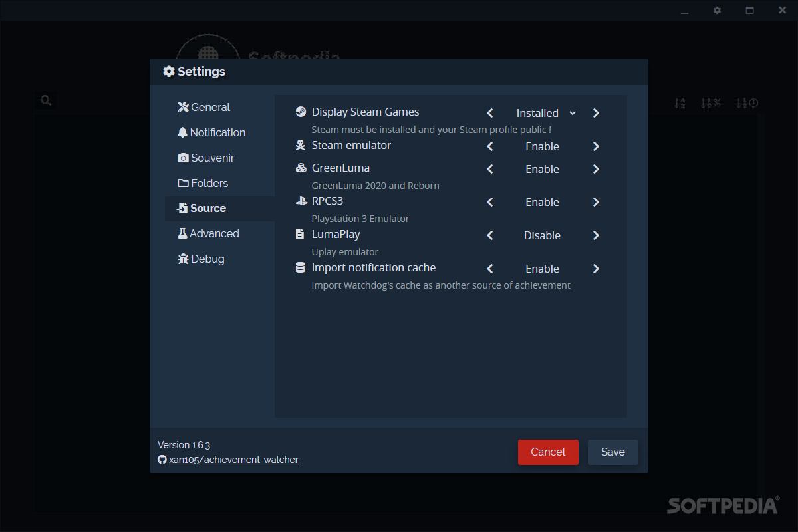Select the Source tab
Viewport: 798px width, 532px height.
(x=219, y=208)
